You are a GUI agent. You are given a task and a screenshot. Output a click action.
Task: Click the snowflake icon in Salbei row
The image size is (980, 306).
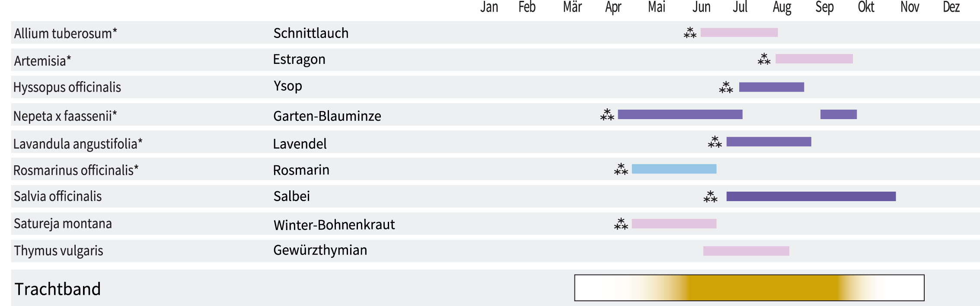(x=710, y=197)
